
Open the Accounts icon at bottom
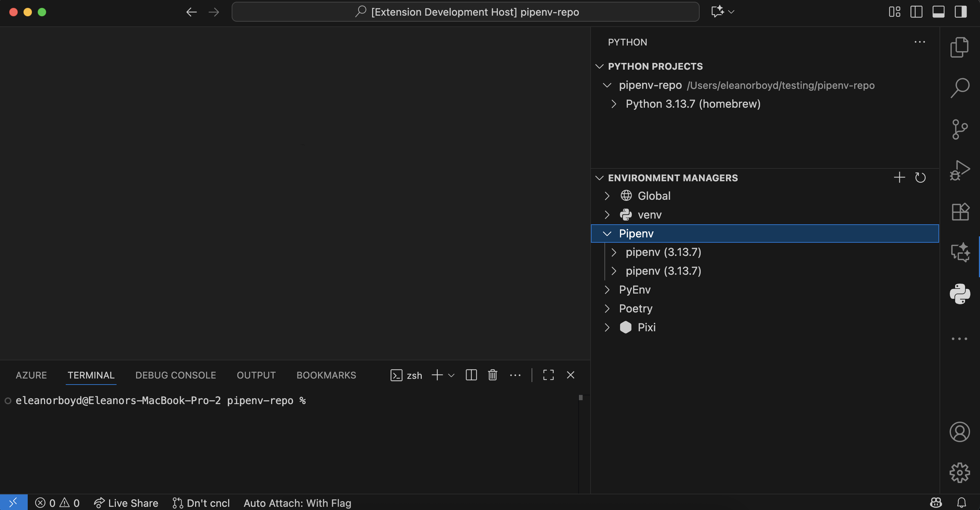tap(960, 431)
